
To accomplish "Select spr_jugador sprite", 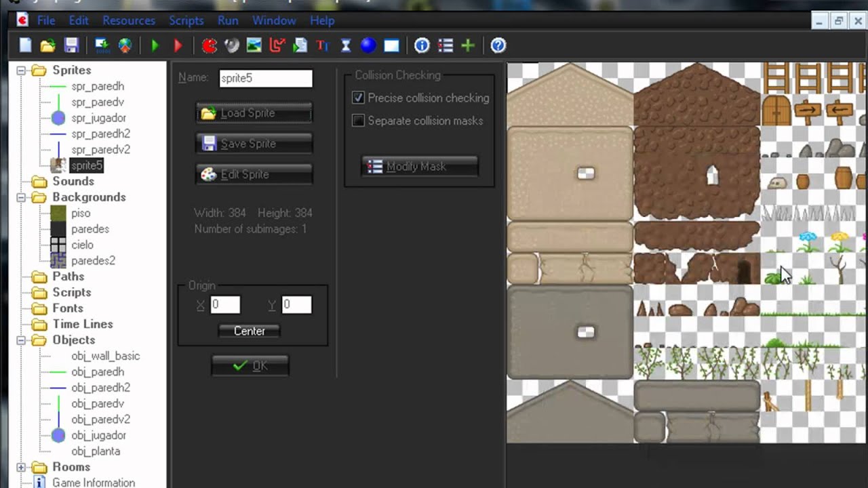I will tap(99, 118).
